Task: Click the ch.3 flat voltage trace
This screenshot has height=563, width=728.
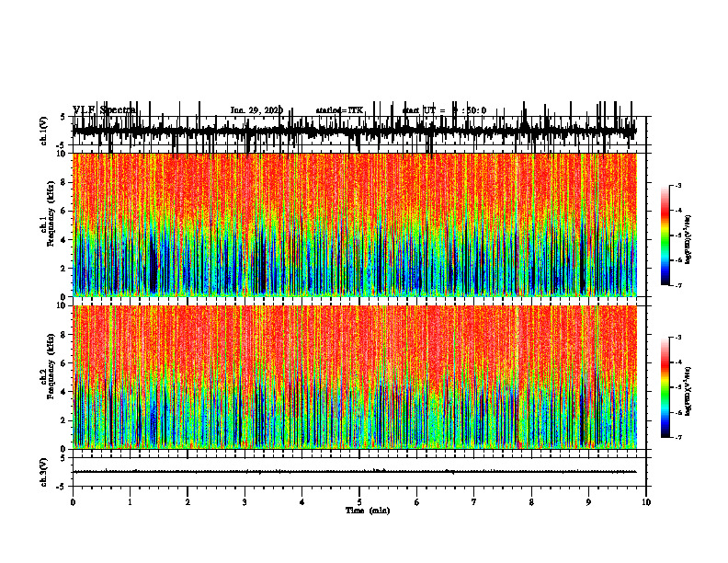Action: tap(355, 472)
